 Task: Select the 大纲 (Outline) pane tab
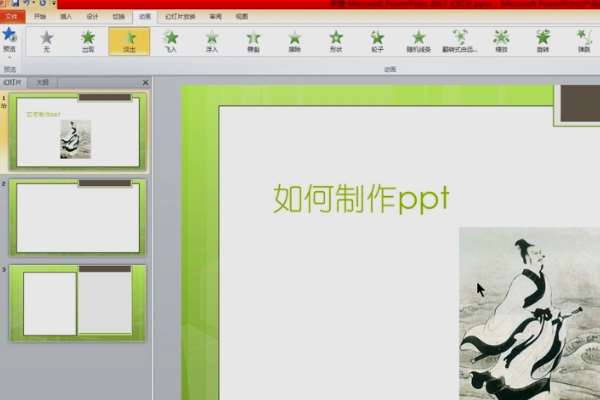pyautogui.click(x=42, y=82)
